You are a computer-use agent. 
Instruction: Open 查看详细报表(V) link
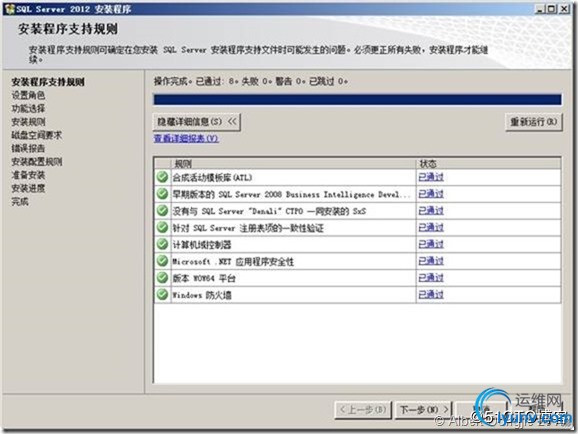click(186, 139)
